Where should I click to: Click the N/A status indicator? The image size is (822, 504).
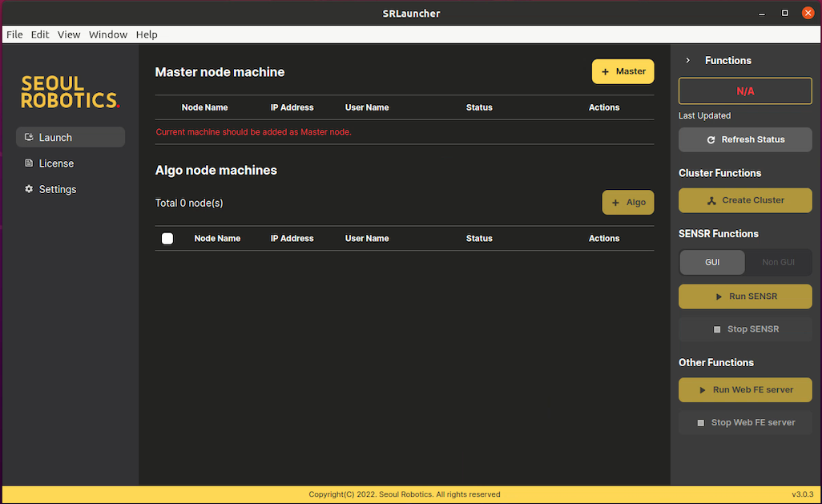[x=744, y=91]
